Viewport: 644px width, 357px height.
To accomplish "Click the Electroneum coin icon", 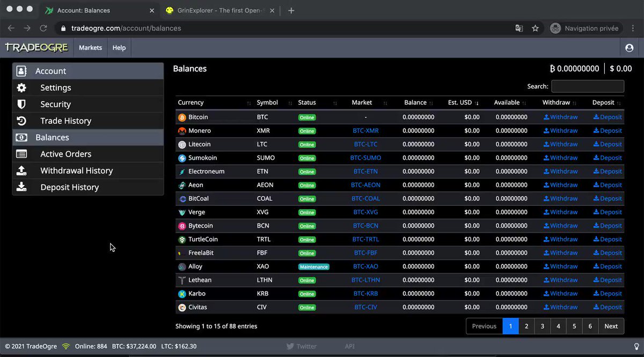I will pos(182,172).
